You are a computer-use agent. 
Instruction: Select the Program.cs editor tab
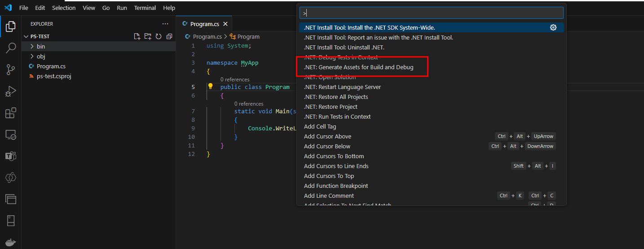click(x=205, y=24)
